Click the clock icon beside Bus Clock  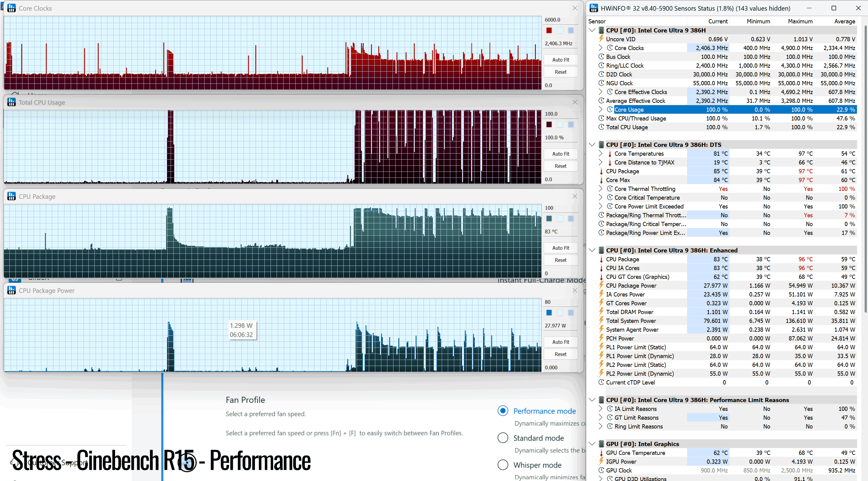click(601, 56)
